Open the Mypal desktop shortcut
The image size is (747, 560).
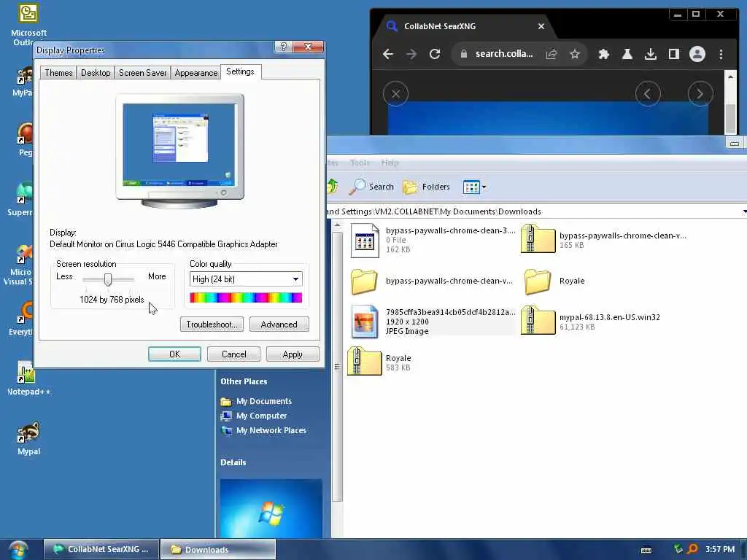pyautogui.click(x=28, y=438)
